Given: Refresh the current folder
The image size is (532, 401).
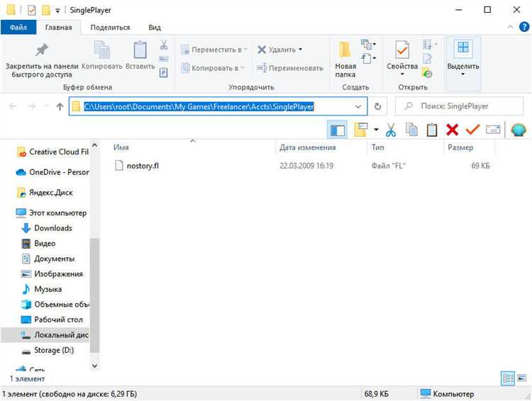Looking at the screenshot, I should click(x=377, y=106).
